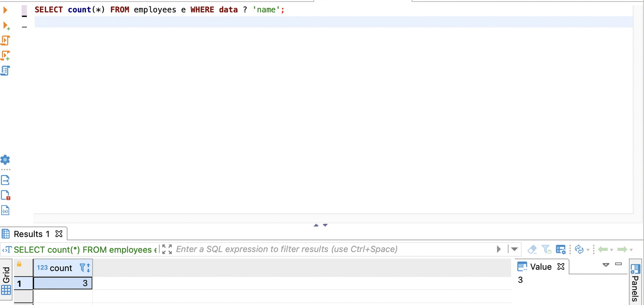The height and width of the screenshot is (305, 644).
Task: Switch to the Results 1 tab
Action: click(x=32, y=234)
